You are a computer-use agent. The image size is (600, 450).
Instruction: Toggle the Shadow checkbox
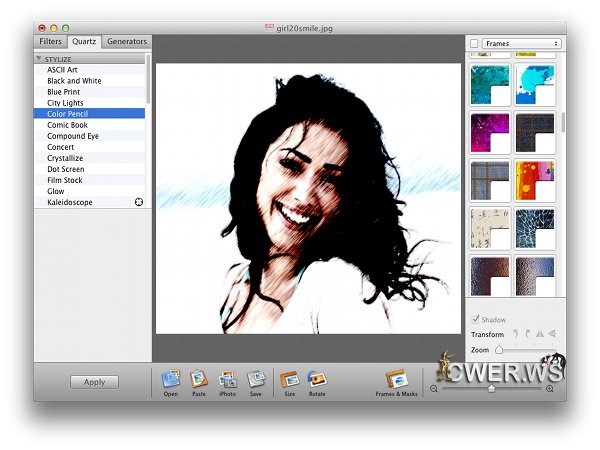pyautogui.click(x=475, y=319)
